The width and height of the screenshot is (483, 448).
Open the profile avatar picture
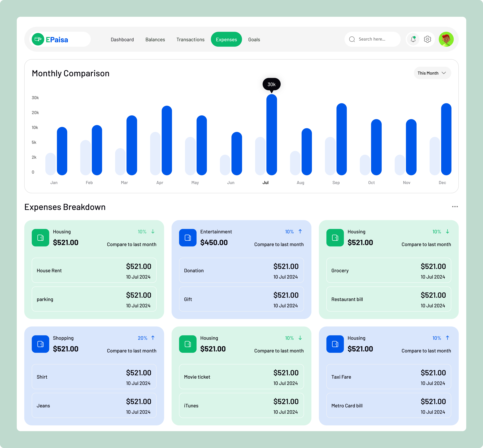pos(446,39)
